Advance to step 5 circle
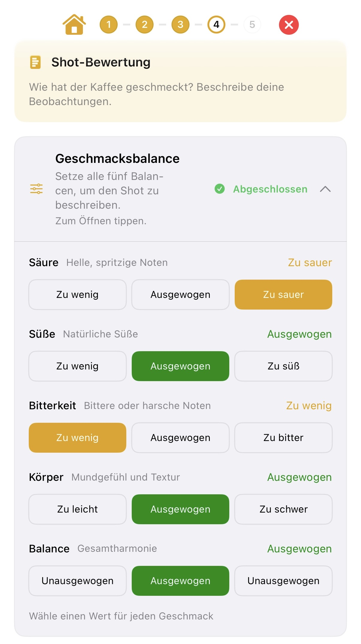361x644 pixels. tap(252, 25)
